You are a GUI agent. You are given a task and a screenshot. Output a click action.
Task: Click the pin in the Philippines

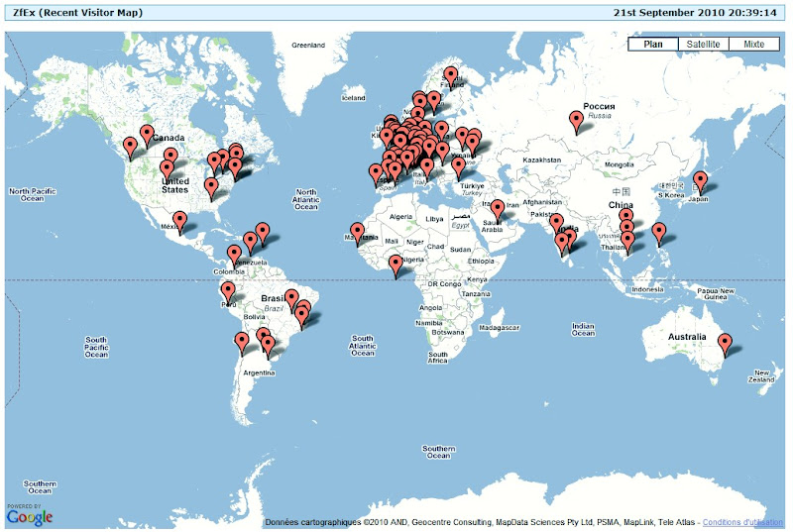[x=659, y=235]
